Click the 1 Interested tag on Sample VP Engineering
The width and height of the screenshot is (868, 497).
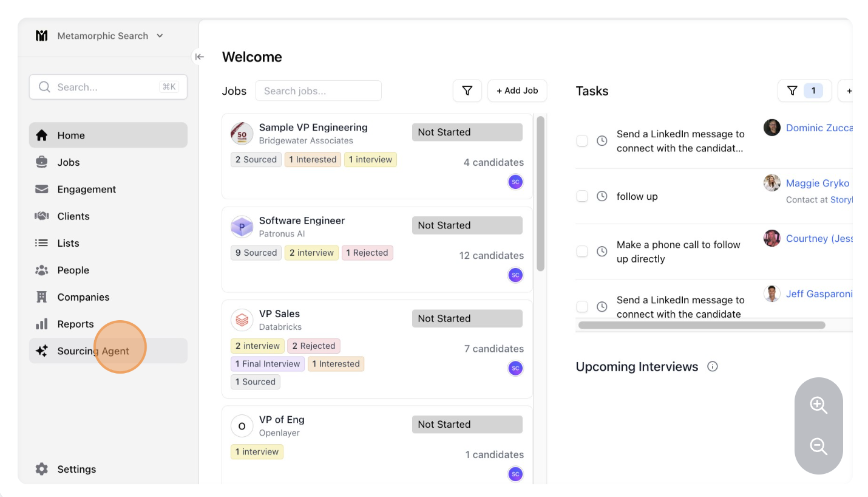pyautogui.click(x=313, y=159)
